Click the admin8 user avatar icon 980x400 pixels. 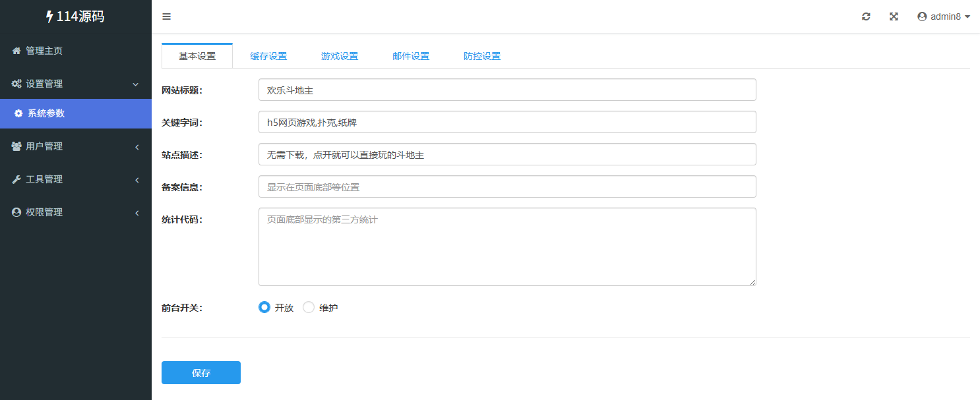click(922, 16)
